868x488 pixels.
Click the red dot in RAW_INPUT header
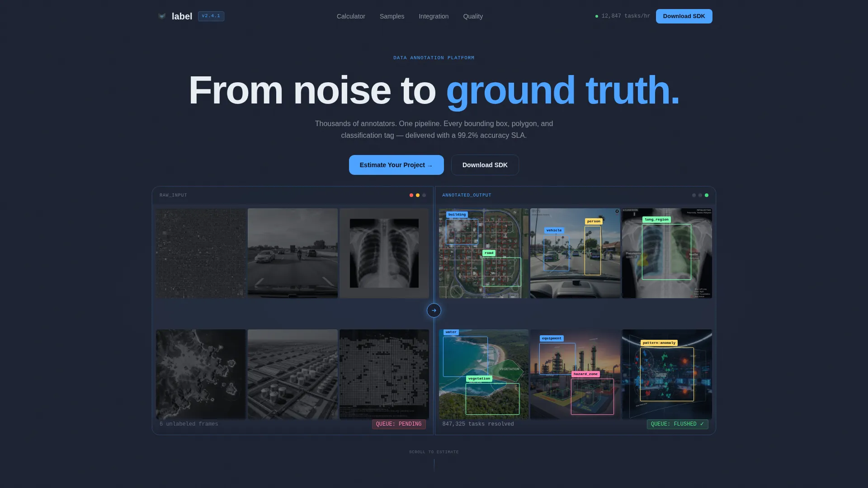point(411,195)
